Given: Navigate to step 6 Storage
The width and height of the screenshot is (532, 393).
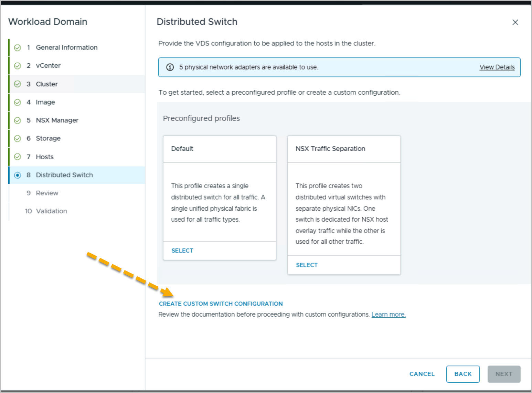Looking at the screenshot, I should coord(77,138).
